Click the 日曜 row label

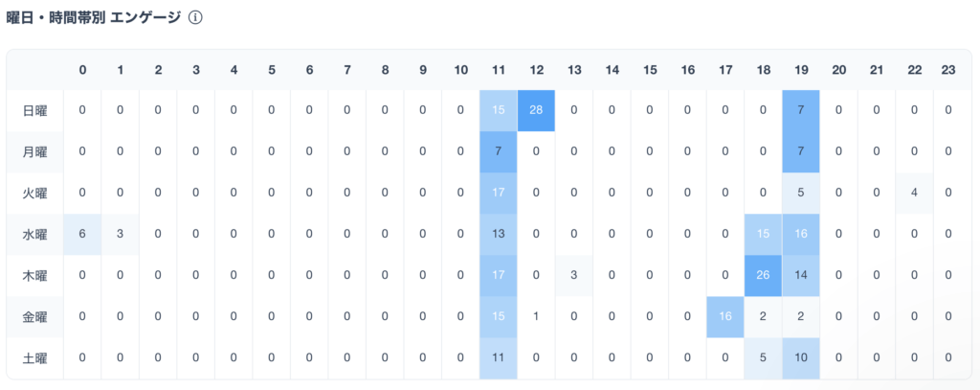click(35, 110)
